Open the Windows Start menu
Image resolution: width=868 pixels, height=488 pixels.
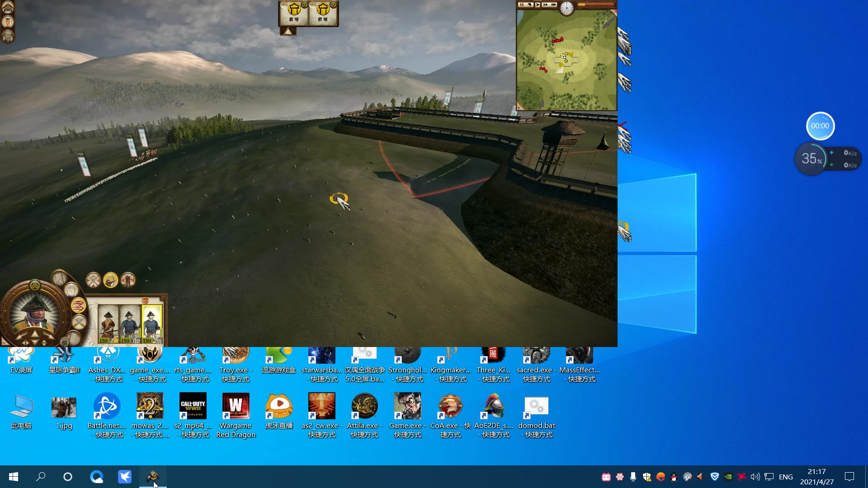coord(14,477)
